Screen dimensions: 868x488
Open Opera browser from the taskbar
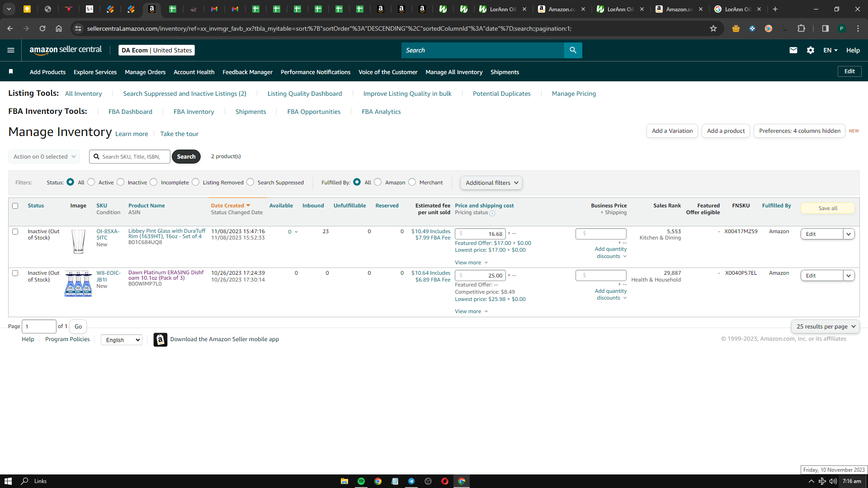coord(445,481)
